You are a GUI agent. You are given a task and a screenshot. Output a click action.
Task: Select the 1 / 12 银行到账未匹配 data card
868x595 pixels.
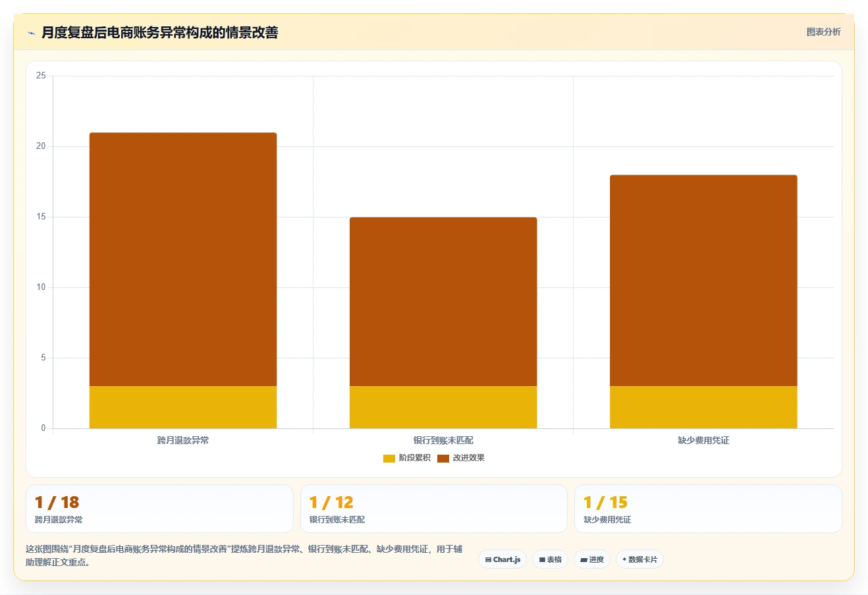tap(434, 509)
